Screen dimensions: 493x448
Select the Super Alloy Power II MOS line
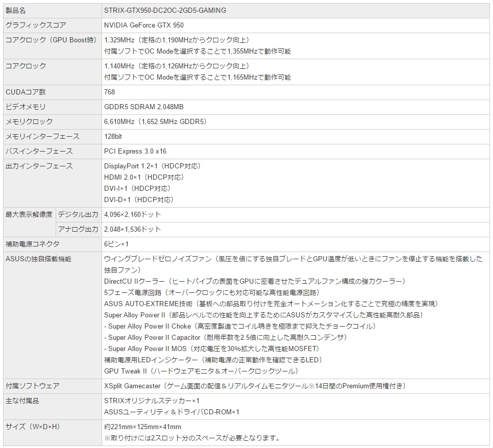(212, 349)
